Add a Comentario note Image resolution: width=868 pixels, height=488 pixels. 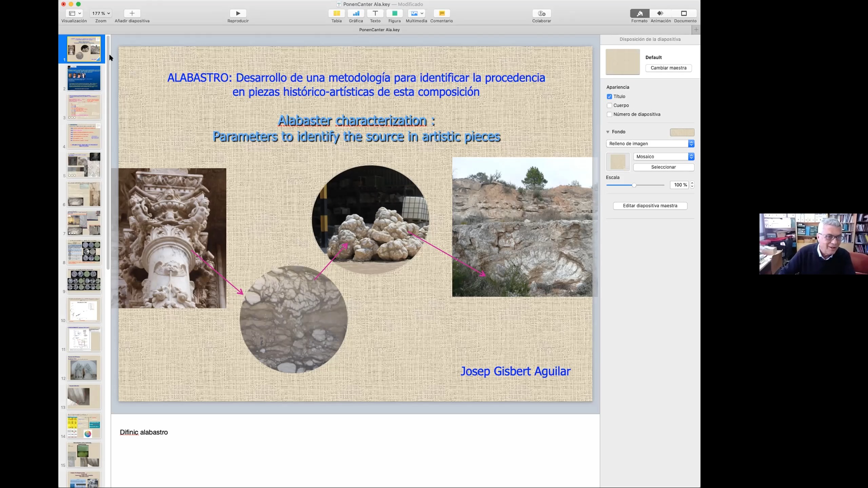tap(441, 13)
